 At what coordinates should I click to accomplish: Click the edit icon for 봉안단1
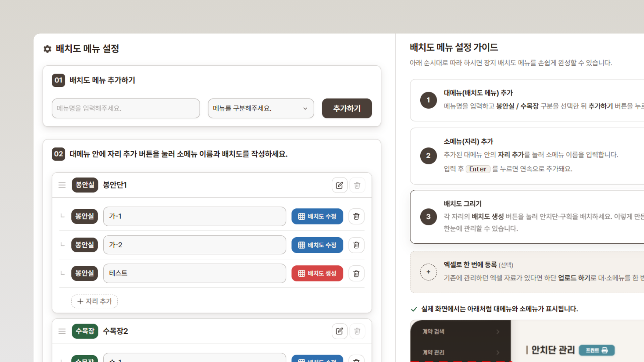click(339, 185)
